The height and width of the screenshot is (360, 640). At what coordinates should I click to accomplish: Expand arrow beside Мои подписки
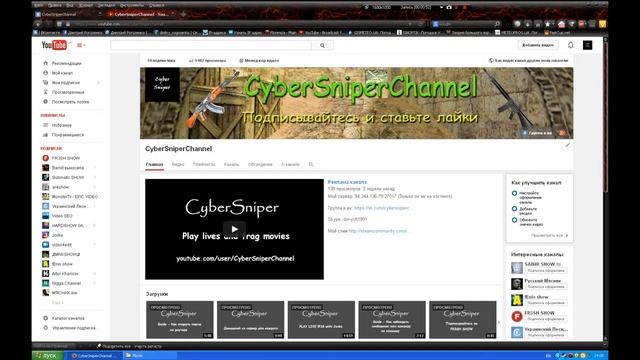coord(98,82)
